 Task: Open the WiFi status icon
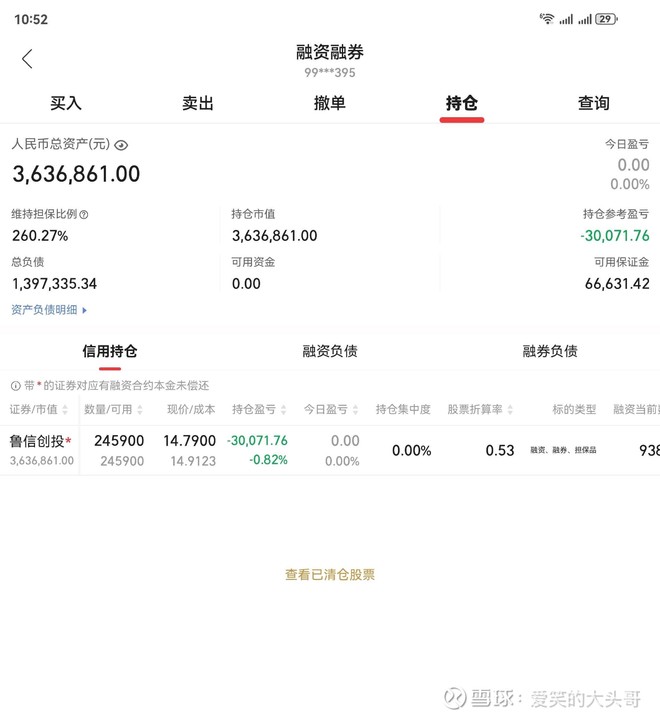point(547,19)
